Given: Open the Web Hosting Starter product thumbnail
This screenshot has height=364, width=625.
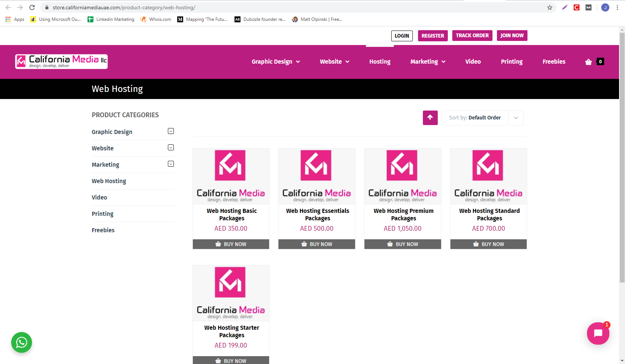Looking at the screenshot, I should tap(231, 293).
